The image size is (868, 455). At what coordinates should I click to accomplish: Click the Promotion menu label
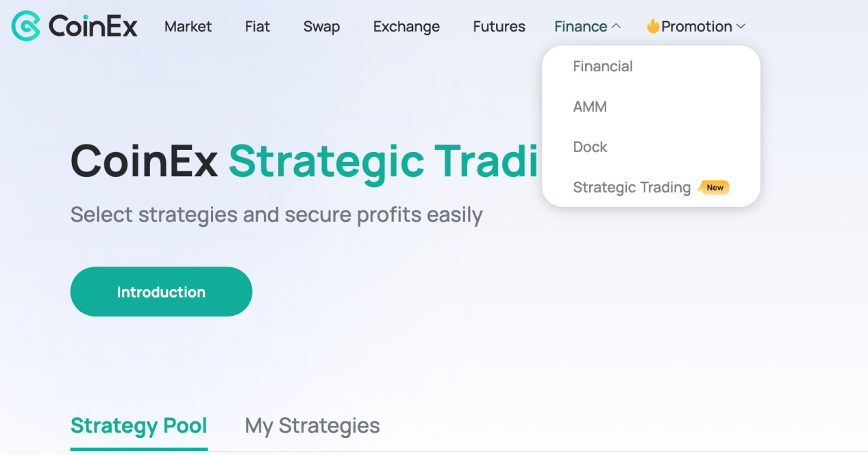(x=697, y=27)
